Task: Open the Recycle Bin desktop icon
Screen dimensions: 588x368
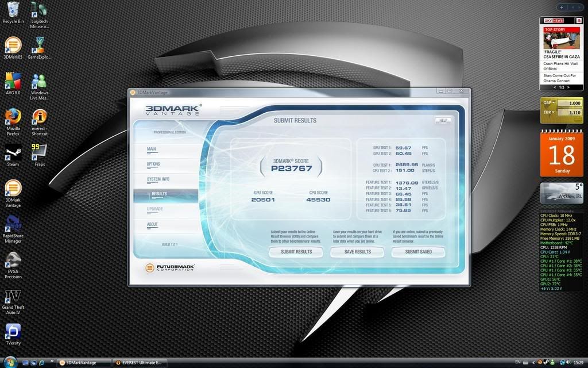Action: tap(13, 13)
